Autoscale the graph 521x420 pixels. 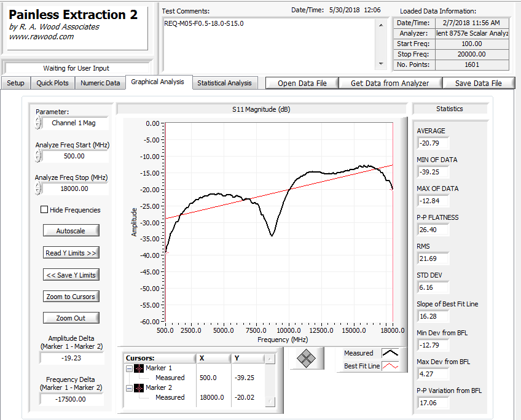(x=71, y=230)
